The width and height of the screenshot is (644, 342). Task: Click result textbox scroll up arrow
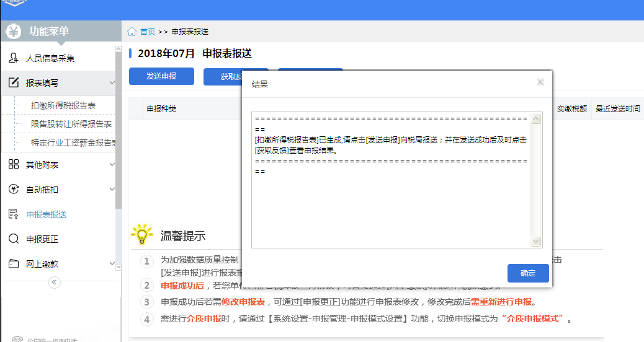(x=535, y=119)
